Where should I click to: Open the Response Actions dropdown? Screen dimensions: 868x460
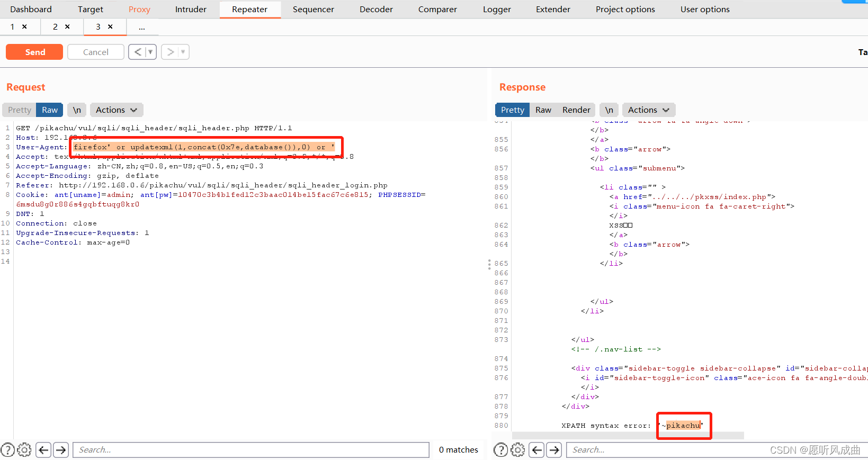pos(648,110)
